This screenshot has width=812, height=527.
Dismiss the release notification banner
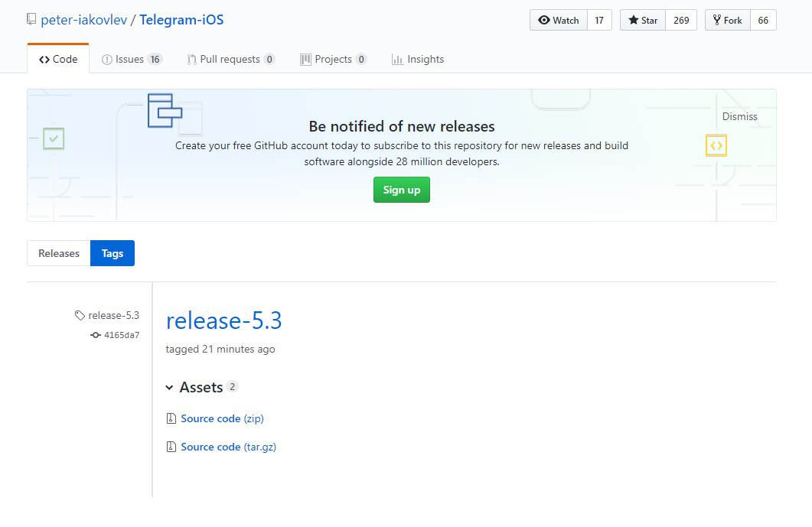pos(739,116)
